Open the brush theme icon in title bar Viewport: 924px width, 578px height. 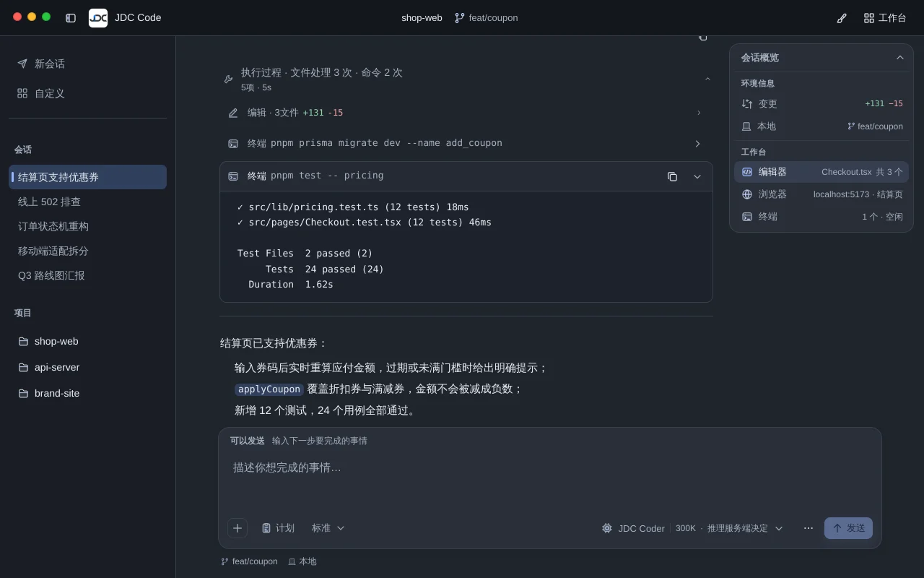point(842,18)
